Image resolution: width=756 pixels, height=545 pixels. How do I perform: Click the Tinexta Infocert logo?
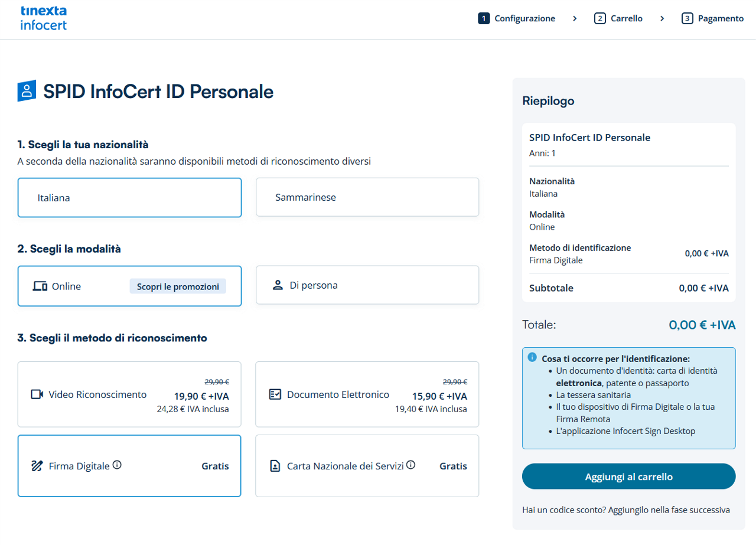point(44,18)
